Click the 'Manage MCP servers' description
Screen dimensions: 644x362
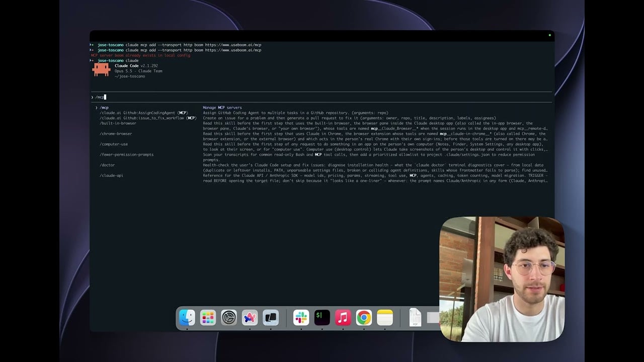click(x=222, y=108)
